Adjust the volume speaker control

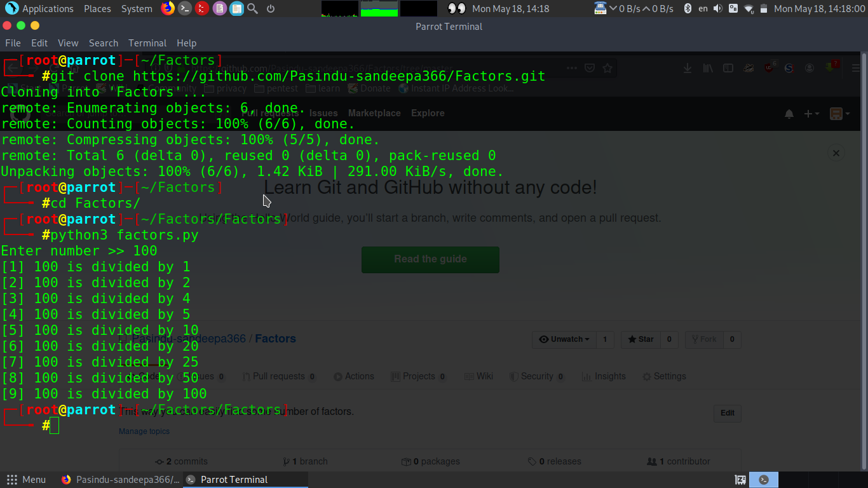pyautogui.click(x=717, y=8)
